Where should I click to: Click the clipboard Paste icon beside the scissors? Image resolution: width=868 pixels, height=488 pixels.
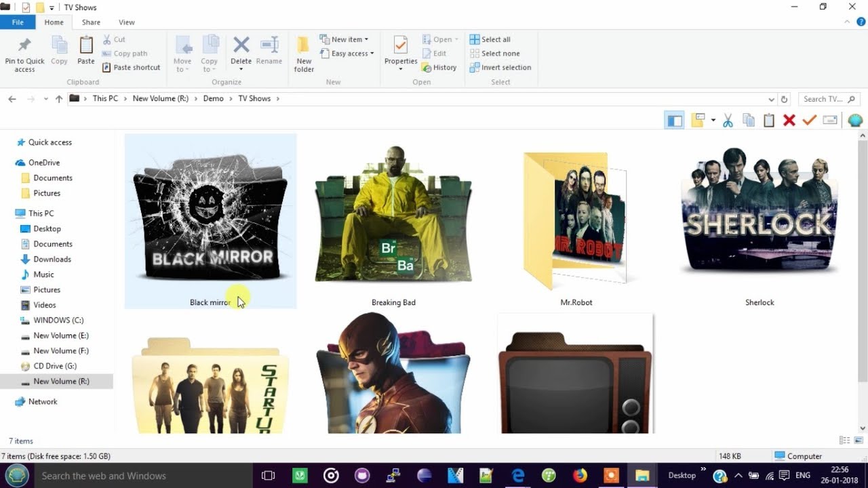coord(769,120)
